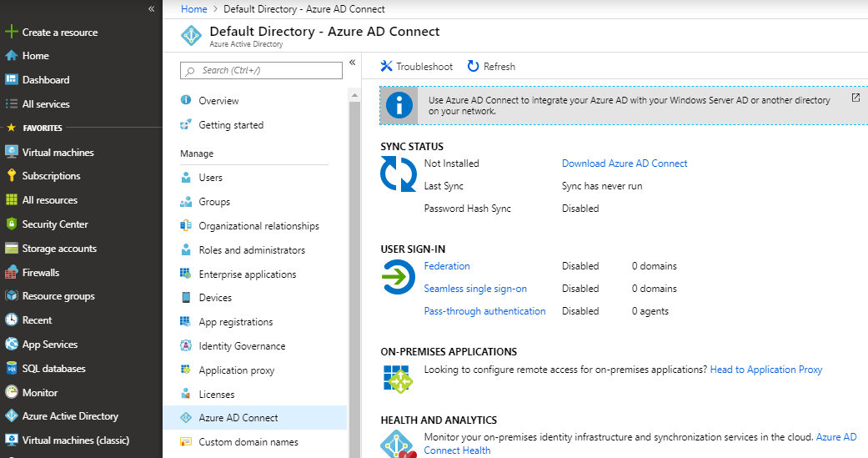Image resolution: width=868 pixels, height=458 pixels.
Task: Open Enterprise applications menu entry text
Action: pos(248,274)
